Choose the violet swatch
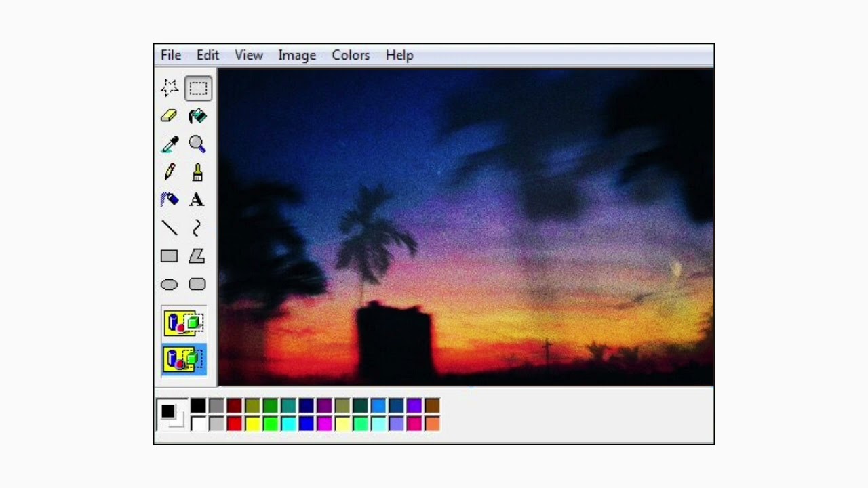 414,406
